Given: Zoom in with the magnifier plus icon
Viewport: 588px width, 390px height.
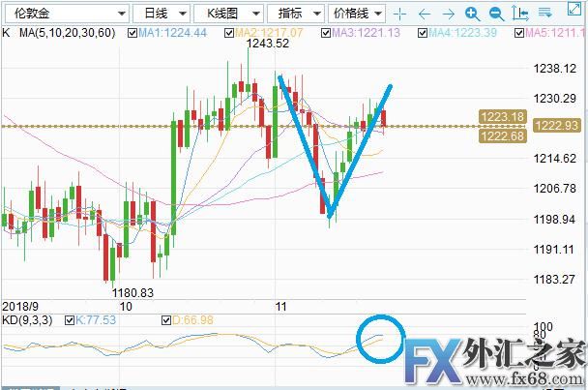Looking at the screenshot, I should tap(471, 14).
